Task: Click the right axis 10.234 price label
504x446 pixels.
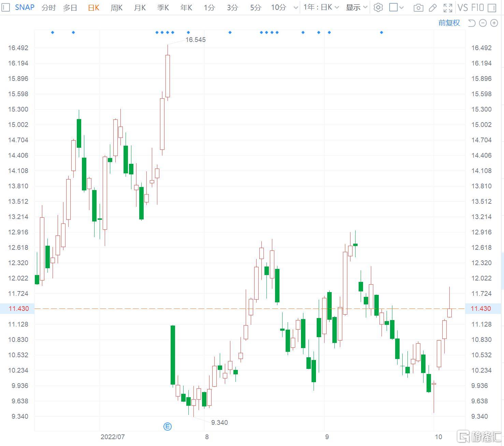Action: click(481, 370)
